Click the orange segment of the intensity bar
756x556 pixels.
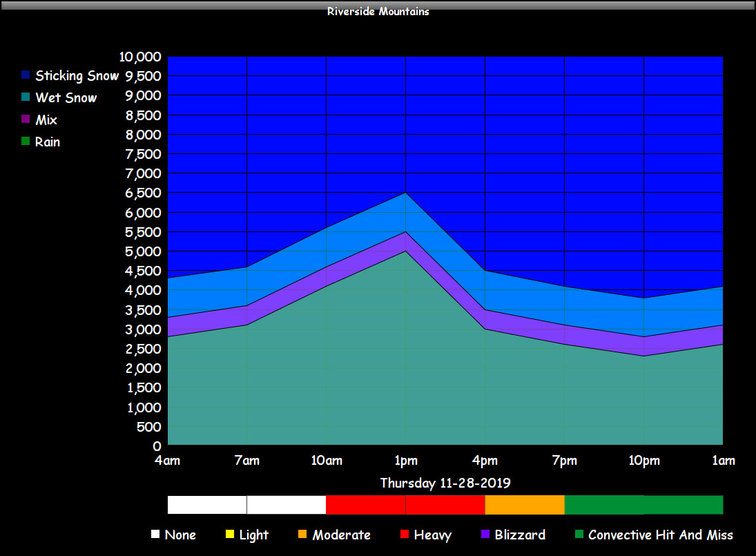point(525,505)
